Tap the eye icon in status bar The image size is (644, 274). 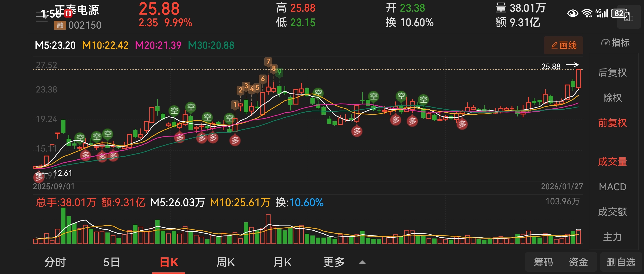572,13
